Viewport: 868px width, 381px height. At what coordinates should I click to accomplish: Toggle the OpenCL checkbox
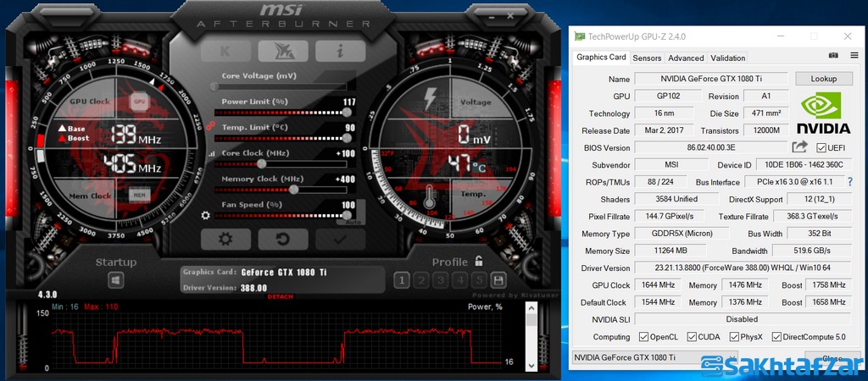pos(644,336)
